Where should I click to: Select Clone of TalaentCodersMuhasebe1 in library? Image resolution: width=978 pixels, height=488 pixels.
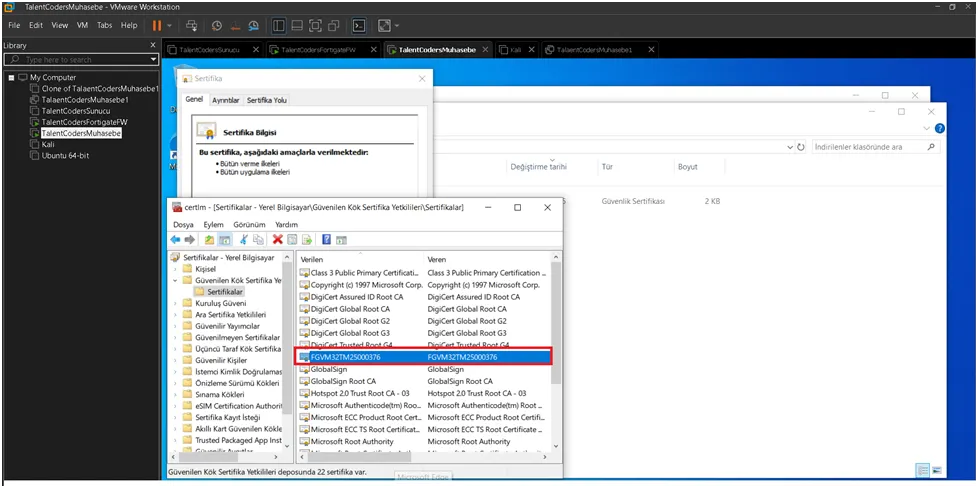100,89
